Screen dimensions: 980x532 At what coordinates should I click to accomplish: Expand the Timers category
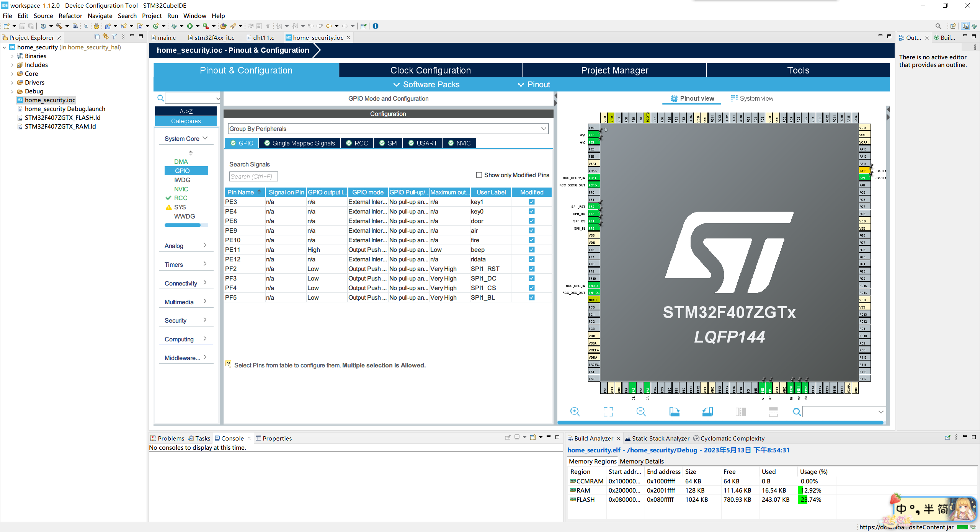(186, 264)
